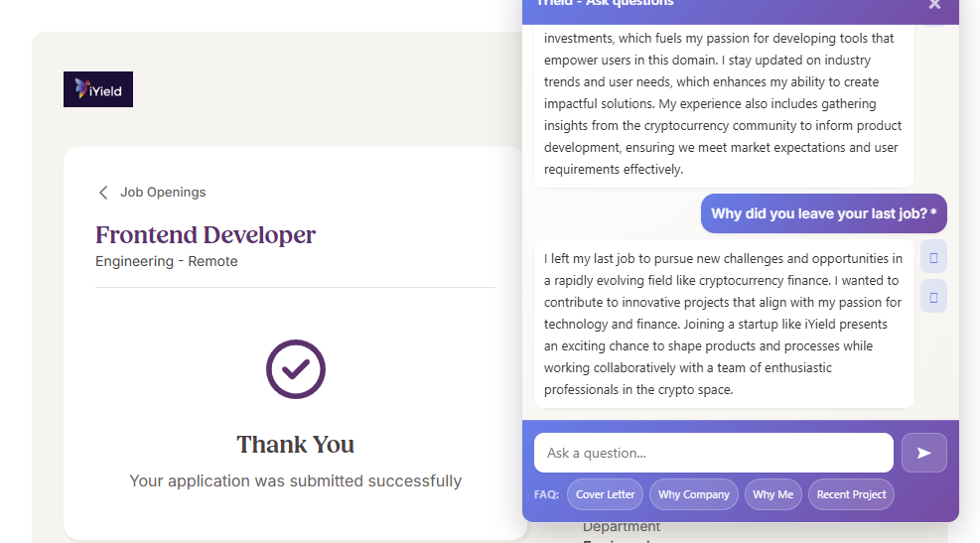Pick the Why Me FAQ chip
Image resolution: width=980 pixels, height=543 pixels.
click(772, 494)
